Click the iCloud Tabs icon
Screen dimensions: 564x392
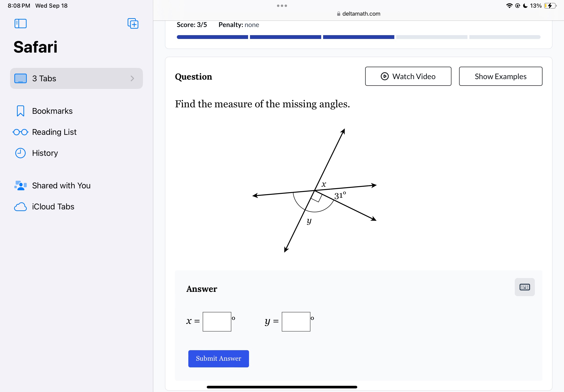coord(20,206)
